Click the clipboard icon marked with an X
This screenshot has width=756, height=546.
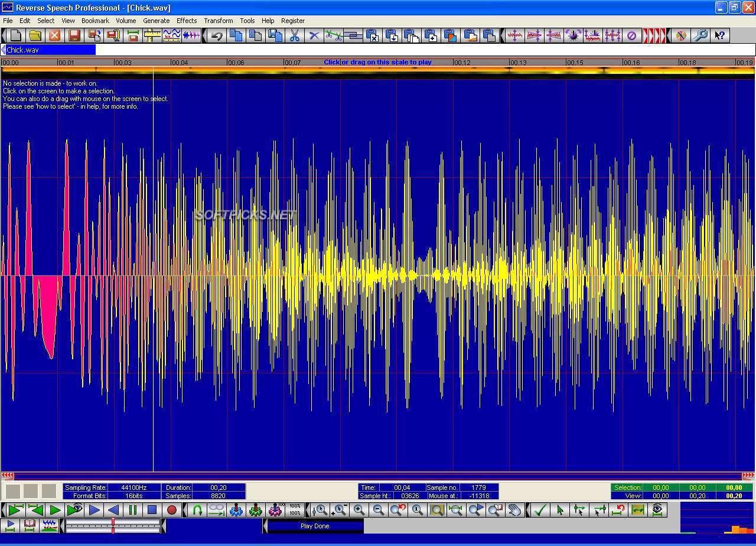pos(372,35)
